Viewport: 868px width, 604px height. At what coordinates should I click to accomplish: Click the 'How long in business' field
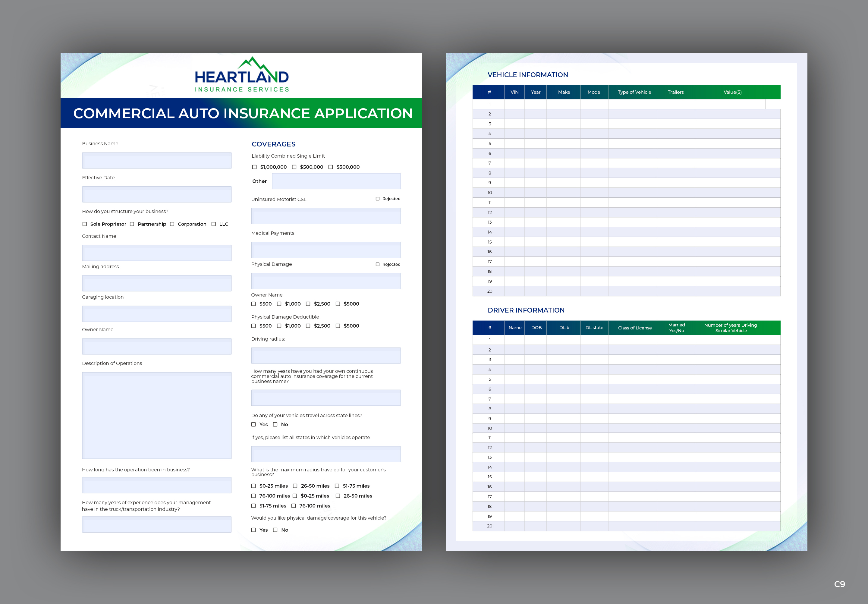click(x=156, y=485)
